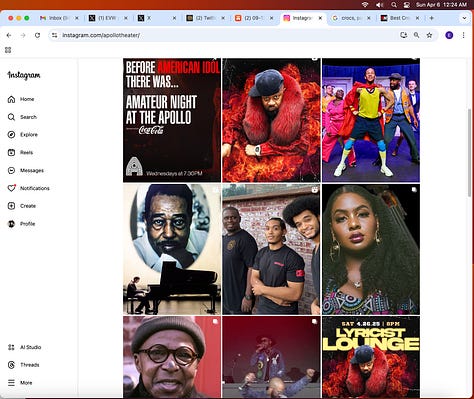Screen dimensions: 474x399
Task: Open the three men by brick wall reel
Action: pos(271,249)
